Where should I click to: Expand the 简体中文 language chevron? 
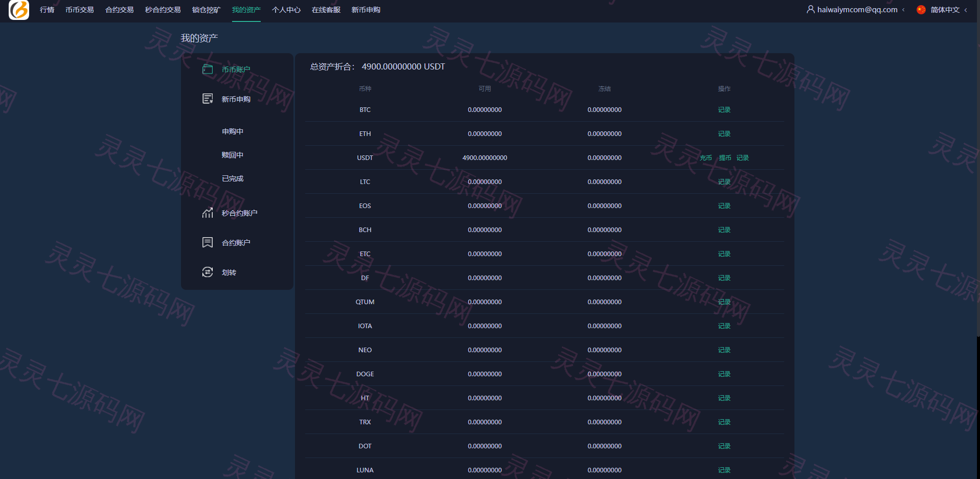click(x=966, y=10)
